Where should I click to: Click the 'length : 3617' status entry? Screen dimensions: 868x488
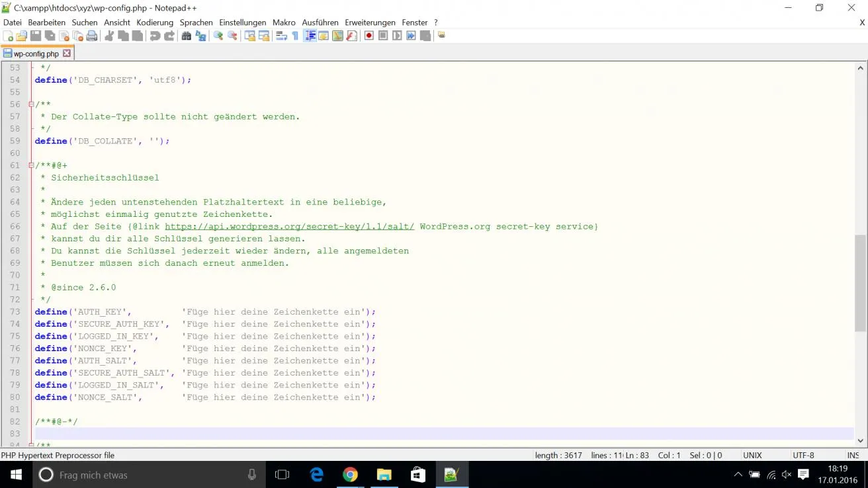tap(558, 455)
